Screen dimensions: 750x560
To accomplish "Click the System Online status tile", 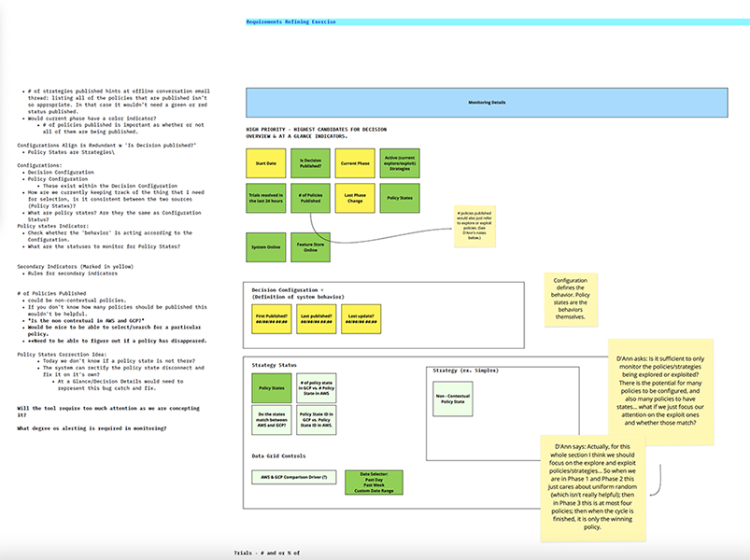I will tap(266, 246).
